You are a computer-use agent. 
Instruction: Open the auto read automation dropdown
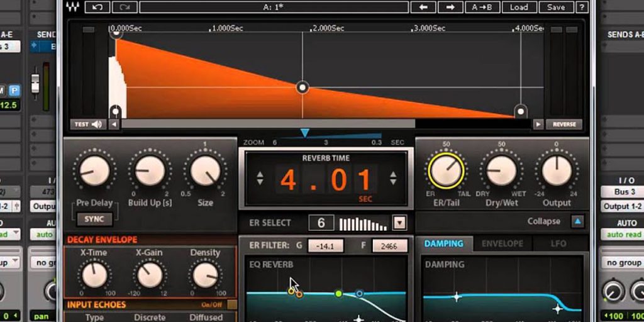tap(623, 235)
